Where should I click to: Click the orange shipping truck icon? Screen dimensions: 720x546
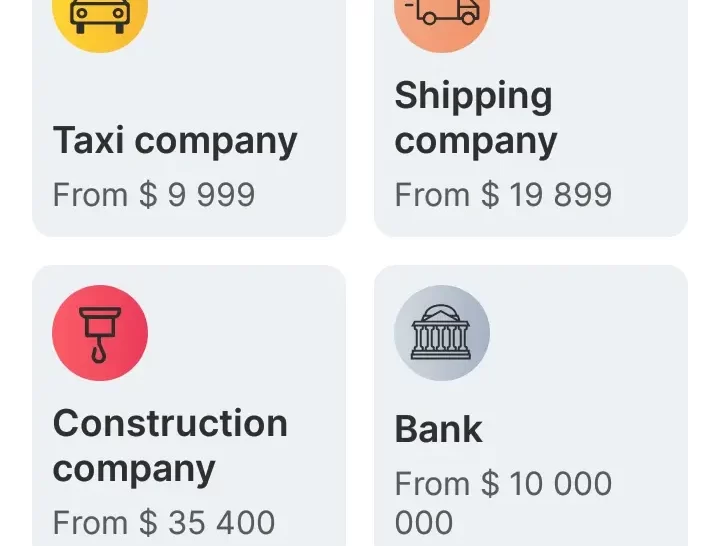tap(441, 14)
